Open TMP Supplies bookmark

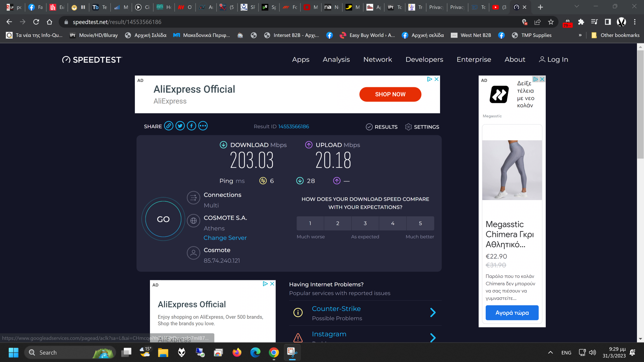[532, 35]
